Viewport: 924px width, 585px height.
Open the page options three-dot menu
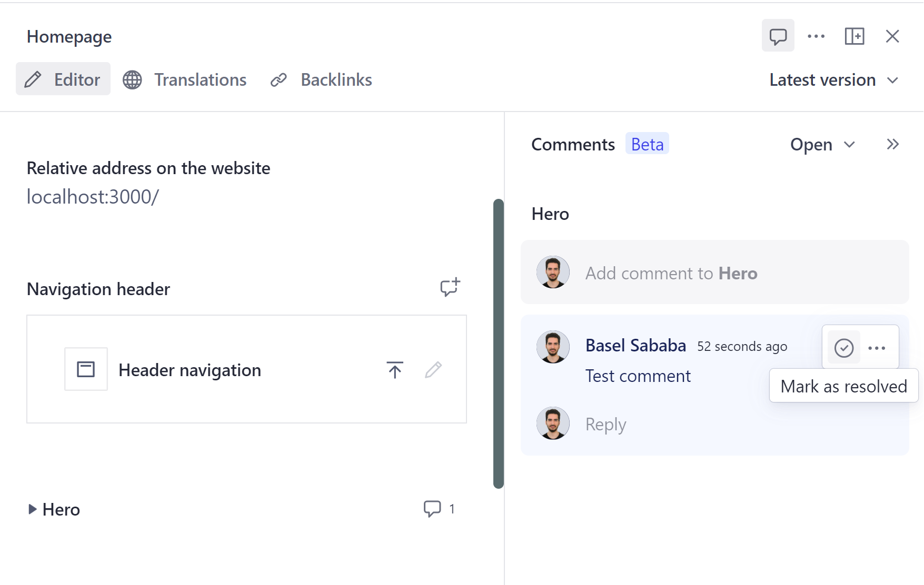[x=816, y=36]
